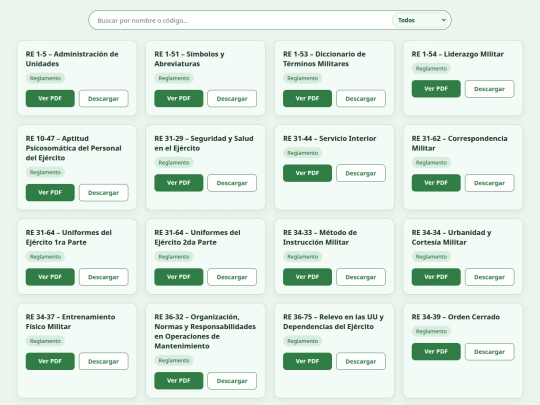Download RE 1-51 Símbolos y Abreviaturas
Screen dimensions: 540x405
pos(232,98)
